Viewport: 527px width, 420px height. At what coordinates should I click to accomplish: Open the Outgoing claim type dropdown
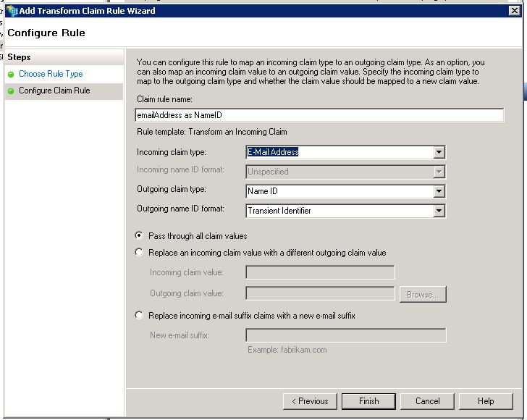[x=439, y=191]
